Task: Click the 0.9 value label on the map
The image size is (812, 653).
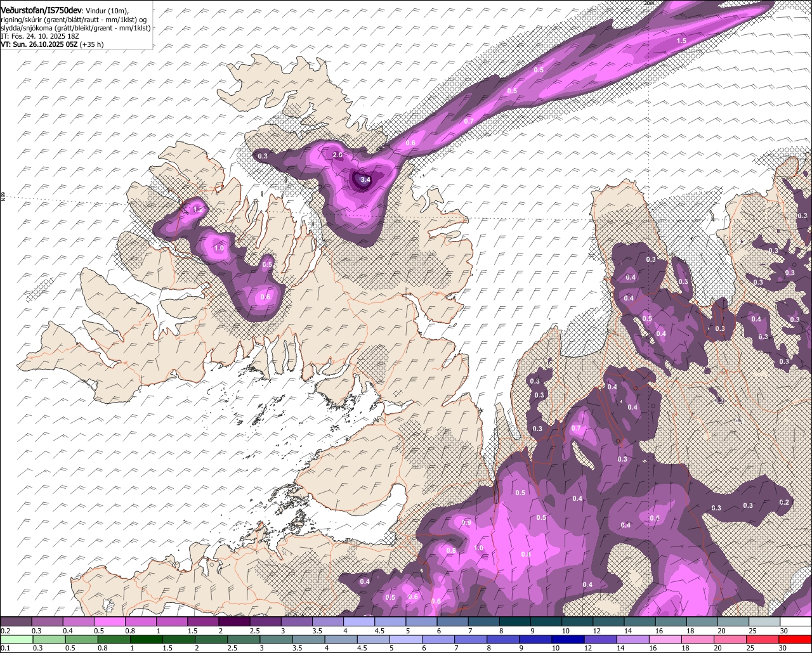Action: (467, 523)
